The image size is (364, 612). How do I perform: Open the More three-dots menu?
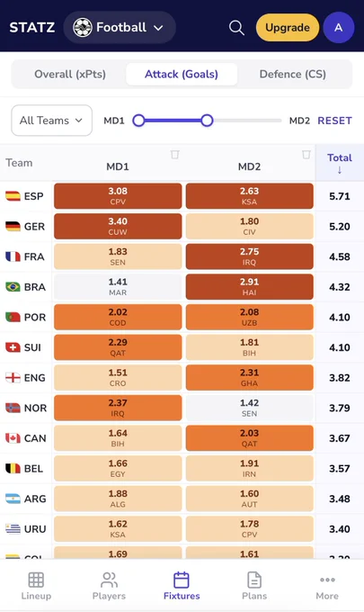327,580
